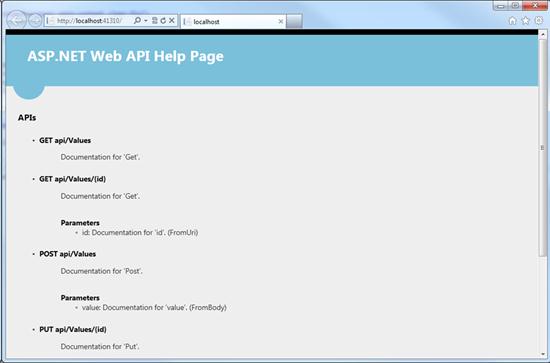Click the APIs heading
Image resolution: width=550 pixels, height=363 pixels.
click(x=27, y=118)
